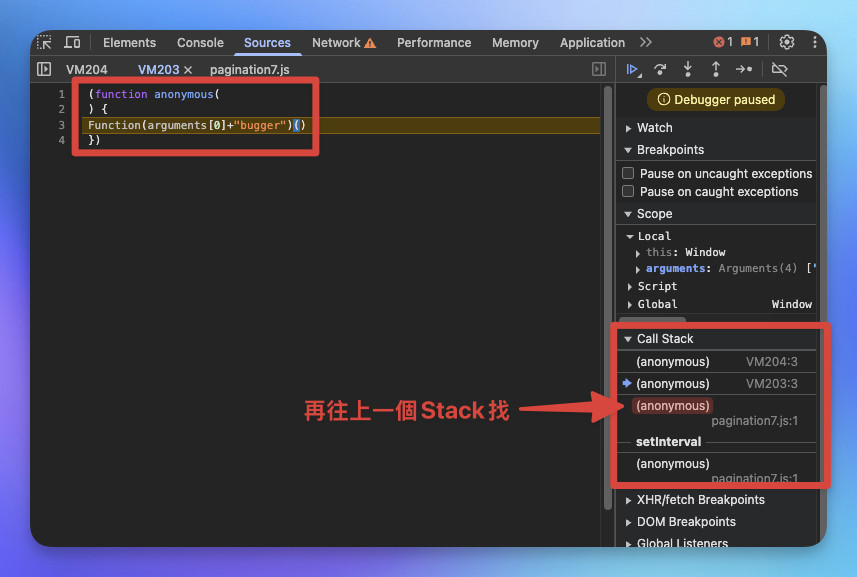Screen dimensions: 857x577
Task: Enable Pause on caught exceptions
Action: [628, 191]
